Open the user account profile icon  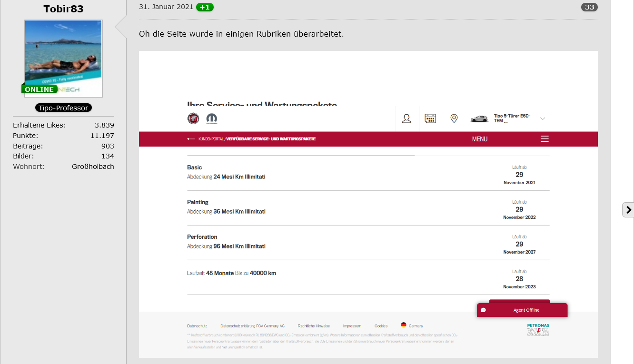tap(406, 118)
